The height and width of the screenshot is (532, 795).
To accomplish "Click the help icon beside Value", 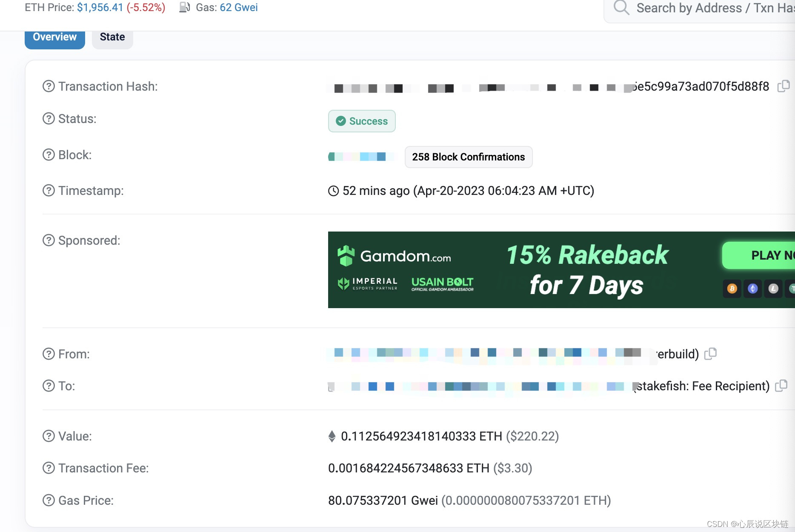I will [49, 436].
